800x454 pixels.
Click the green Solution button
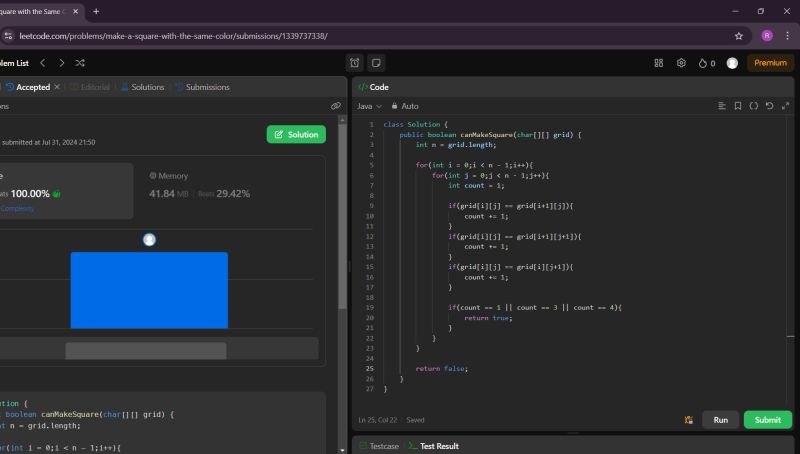(x=296, y=134)
